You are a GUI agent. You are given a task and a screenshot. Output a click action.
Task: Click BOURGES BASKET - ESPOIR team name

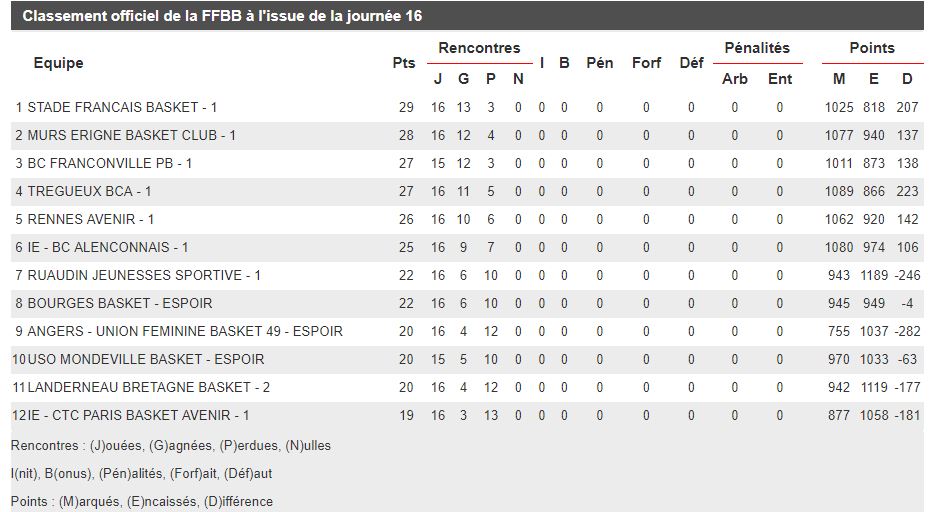[120, 303]
